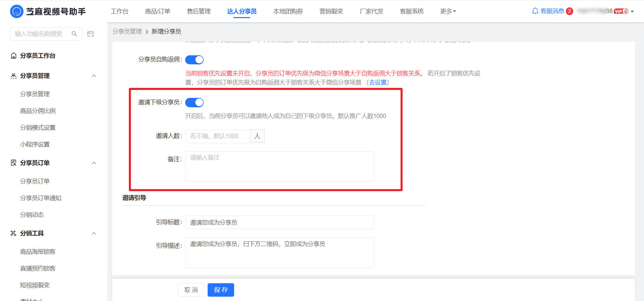
Task: Click the 客服消息 bell icon
Action: [535, 11]
